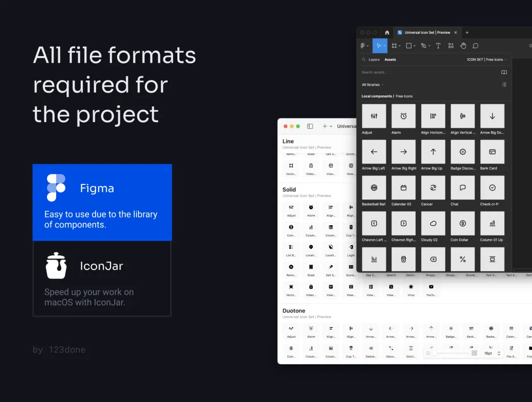This screenshot has width=532, height=402.
Task: Pick the Adjust component in Figma assets
Action: [x=374, y=116]
